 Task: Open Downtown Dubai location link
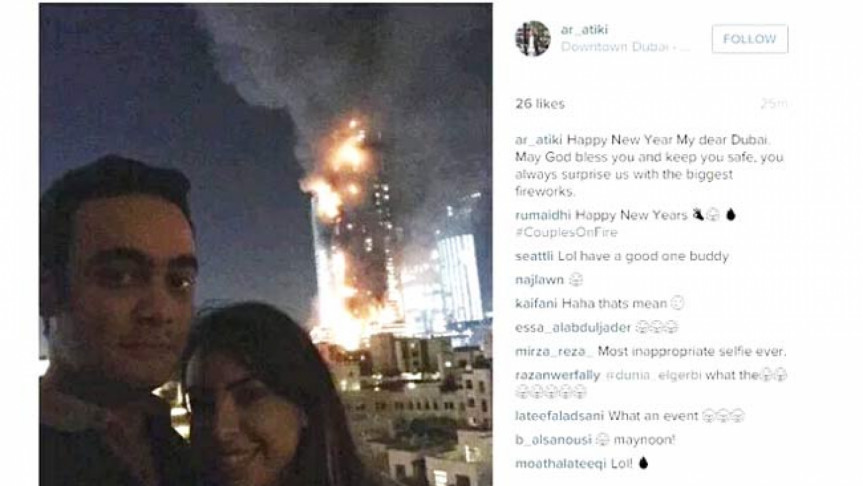[x=625, y=47]
